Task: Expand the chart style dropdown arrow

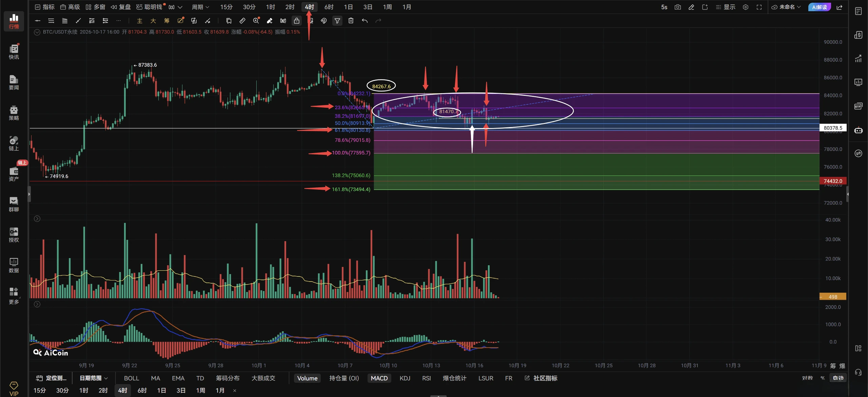Action: 180,7
